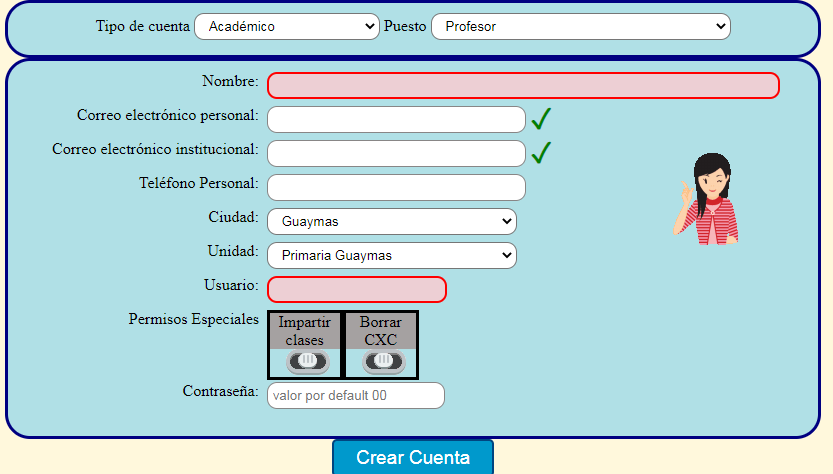Click the Usuario: label

231,285
